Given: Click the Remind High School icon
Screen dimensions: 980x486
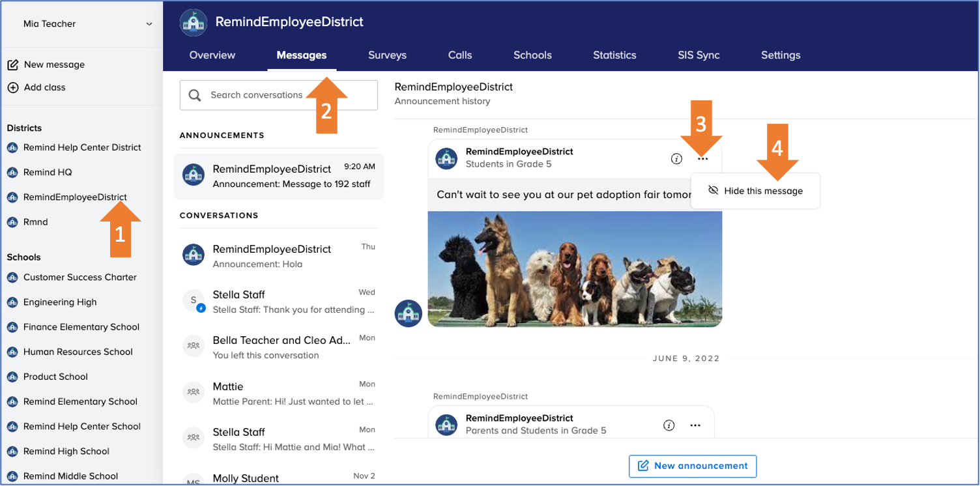Looking at the screenshot, I should [12, 451].
